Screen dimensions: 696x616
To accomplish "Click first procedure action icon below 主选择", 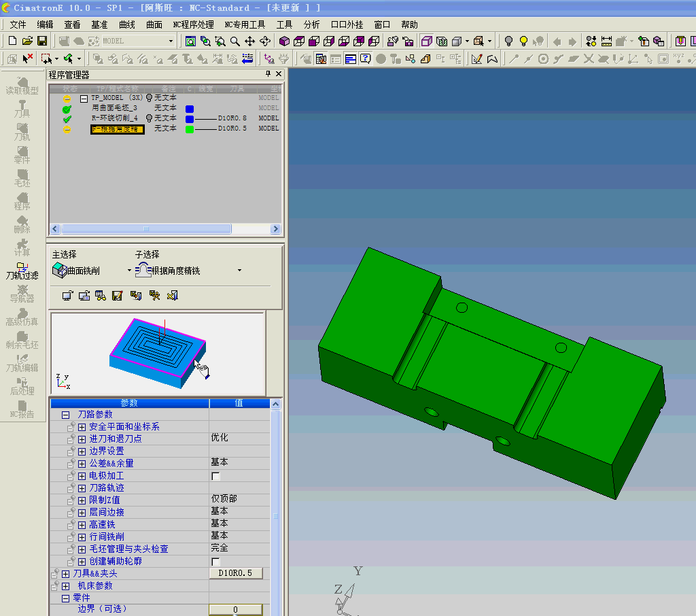I will pyautogui.click(x=67, y=296).
